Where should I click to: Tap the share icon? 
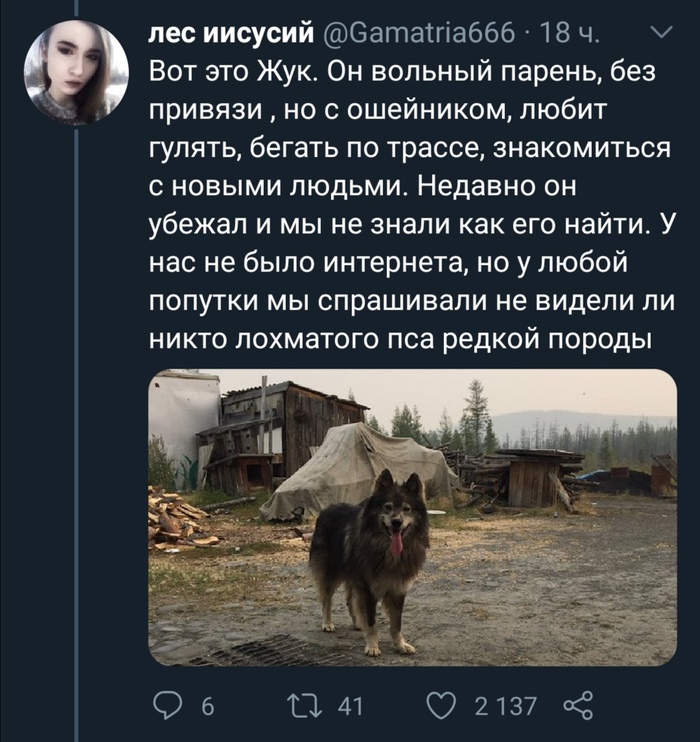point(578,705)
